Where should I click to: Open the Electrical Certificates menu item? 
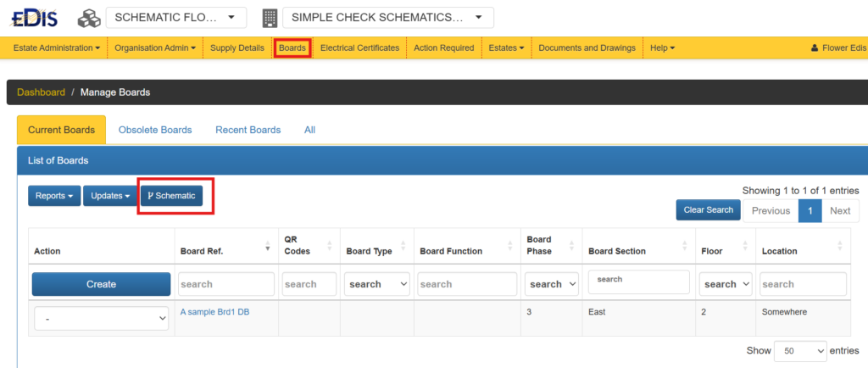pyautogui.click(x=359, y=48)
